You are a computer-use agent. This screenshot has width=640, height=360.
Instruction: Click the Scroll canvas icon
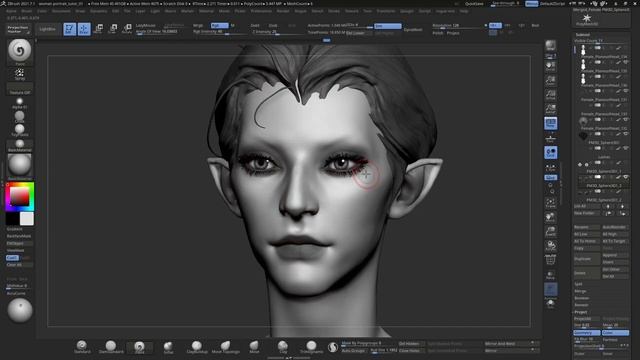point(550,66)
